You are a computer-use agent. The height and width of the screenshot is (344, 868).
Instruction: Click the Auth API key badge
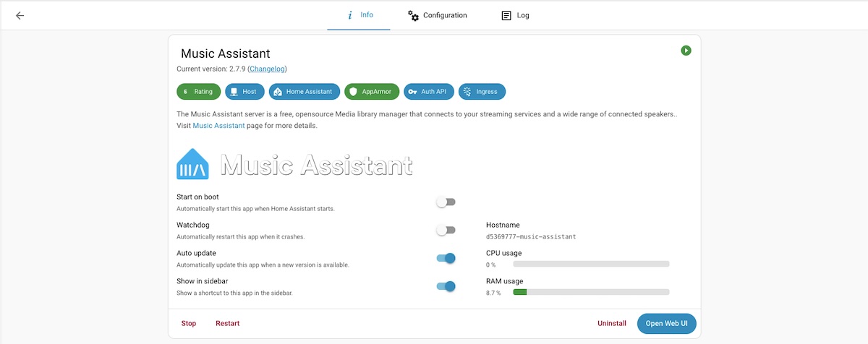[429, 92]
